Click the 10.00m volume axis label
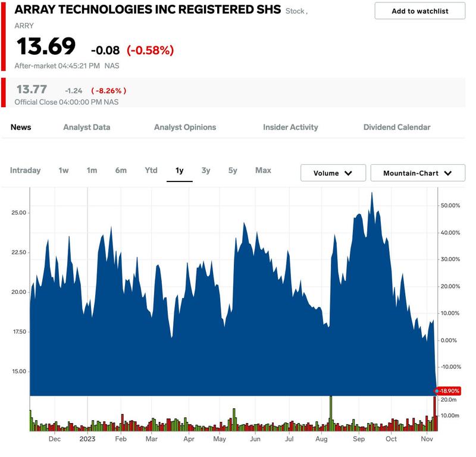The image size is (476, 457). coord(450,415)
